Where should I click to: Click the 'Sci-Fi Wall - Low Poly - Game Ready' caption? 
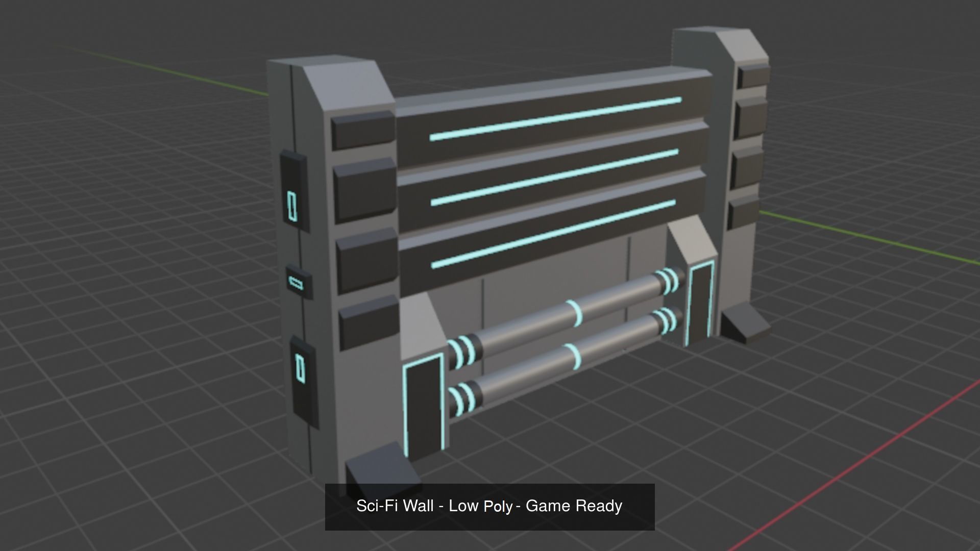point(489,506)
